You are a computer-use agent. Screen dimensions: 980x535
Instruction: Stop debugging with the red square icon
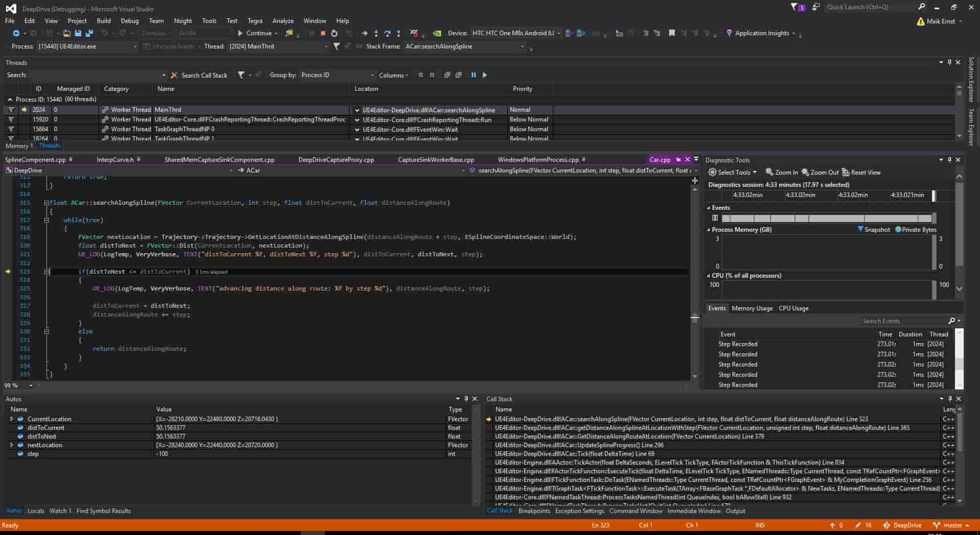coord(323,33)
